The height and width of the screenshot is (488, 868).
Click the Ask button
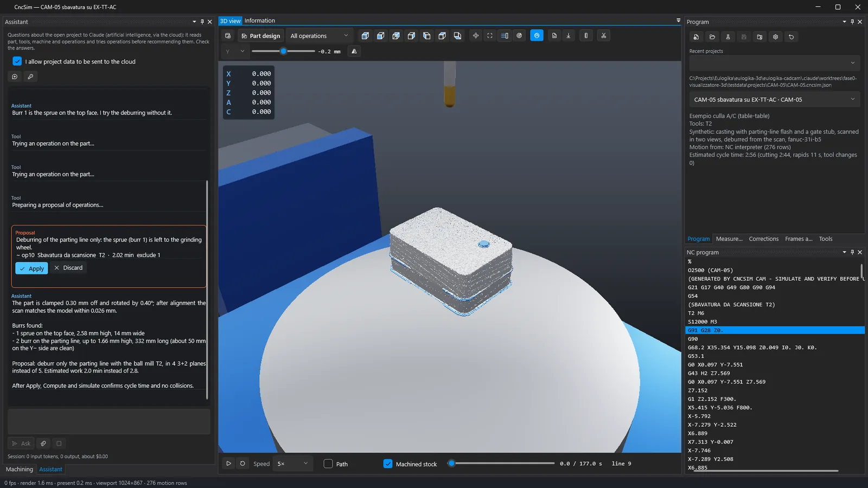click(21, 443)
